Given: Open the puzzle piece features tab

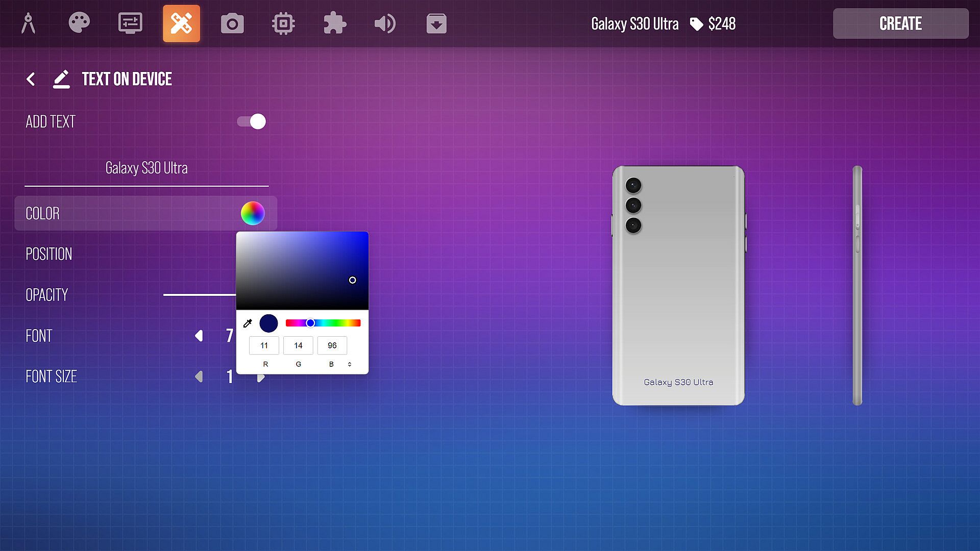Looking at the screenshot, I should pos(334,23).
